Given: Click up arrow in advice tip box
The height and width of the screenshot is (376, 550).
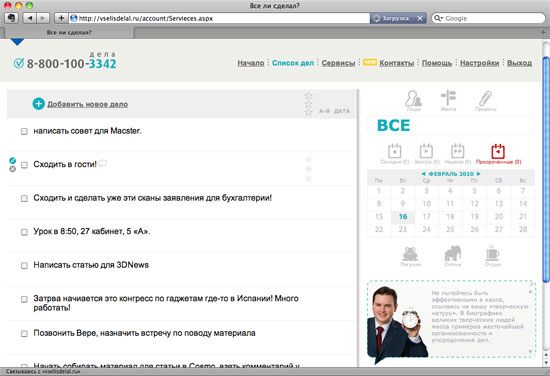Looking at the screenshot, I should (x=530, y=291).
